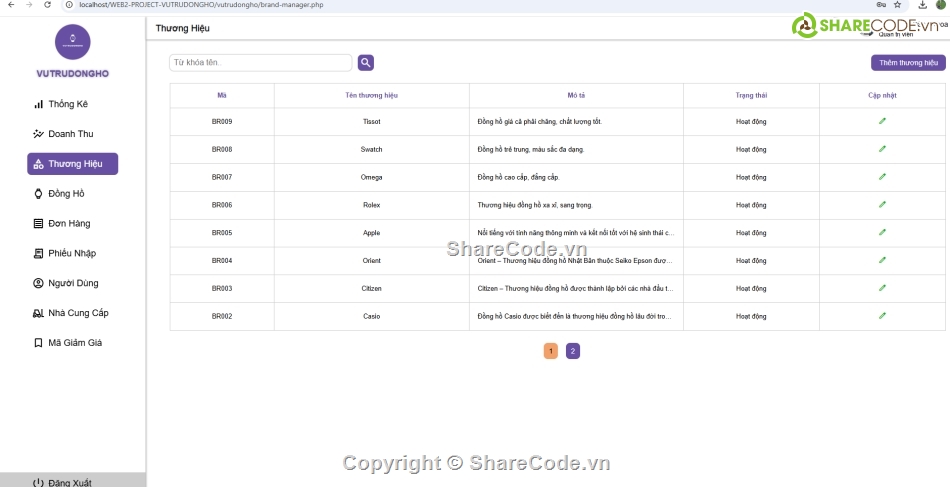The width and height of the screenshot is (950, 487).
Task: Open Đồng Hồ menu item
Action: coord(66,194)
